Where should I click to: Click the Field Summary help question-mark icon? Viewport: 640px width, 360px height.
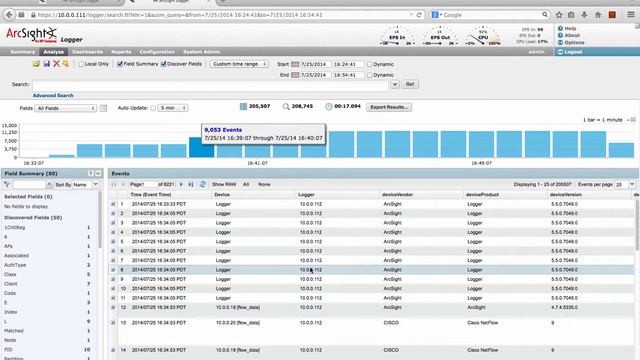pyautogui.click(x=91, y=173)
